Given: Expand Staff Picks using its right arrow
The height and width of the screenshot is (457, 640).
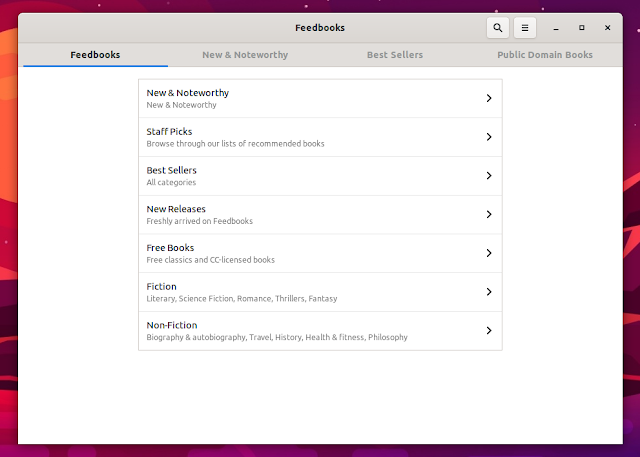Looking at the screenshot, I should (488, 137).
